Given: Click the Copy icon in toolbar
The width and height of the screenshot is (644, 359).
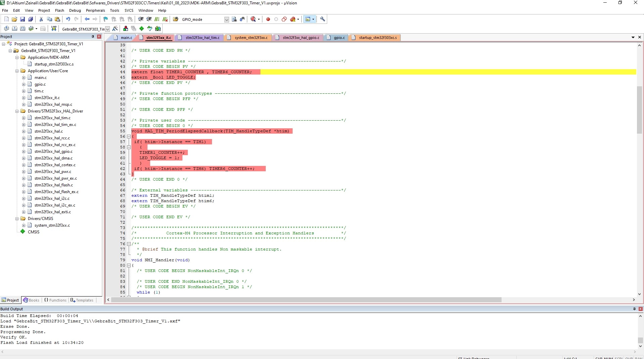Looking at the screenshot, I should 49,19.
